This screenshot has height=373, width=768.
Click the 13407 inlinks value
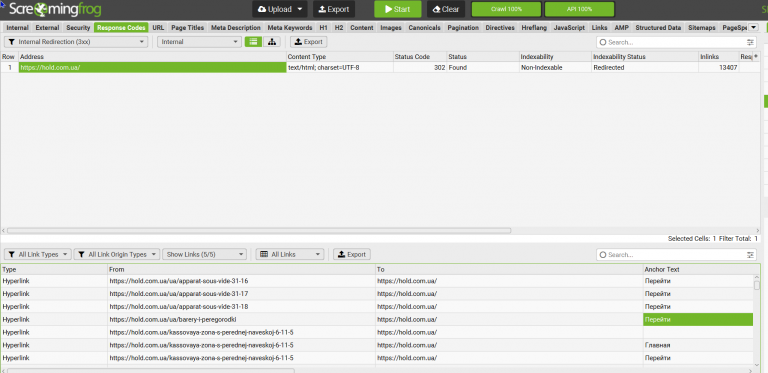719,68
